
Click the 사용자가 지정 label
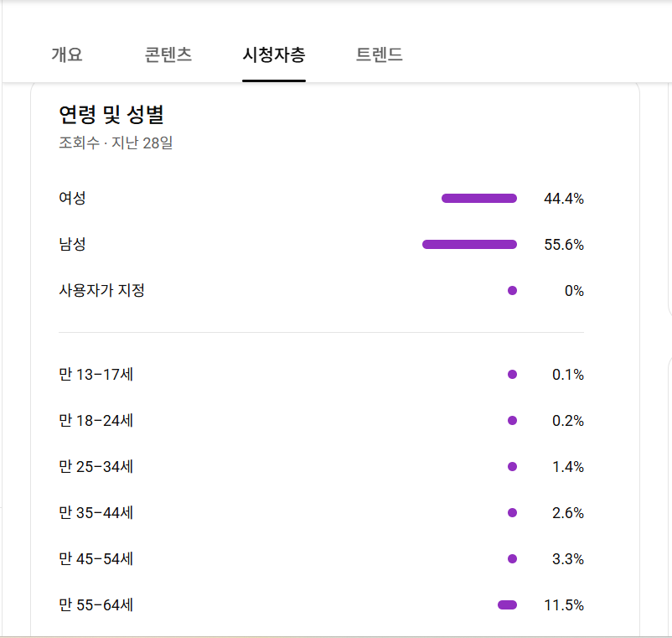(x=101, y=291)
